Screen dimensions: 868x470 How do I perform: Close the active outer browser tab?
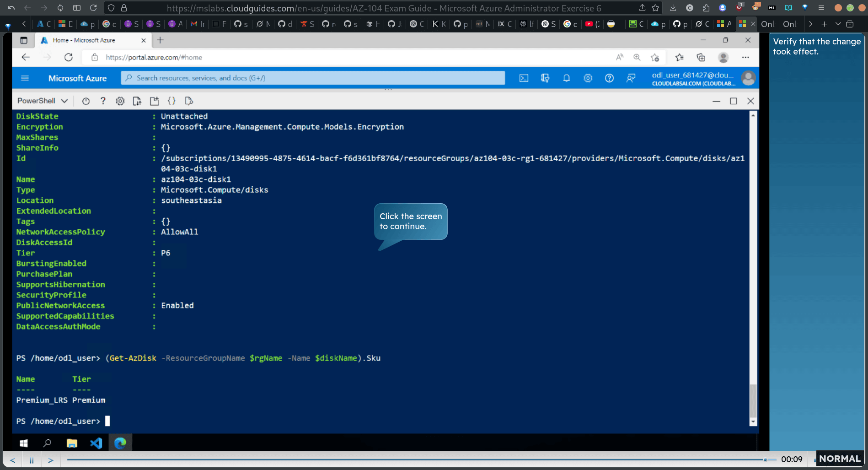(753, 24)
